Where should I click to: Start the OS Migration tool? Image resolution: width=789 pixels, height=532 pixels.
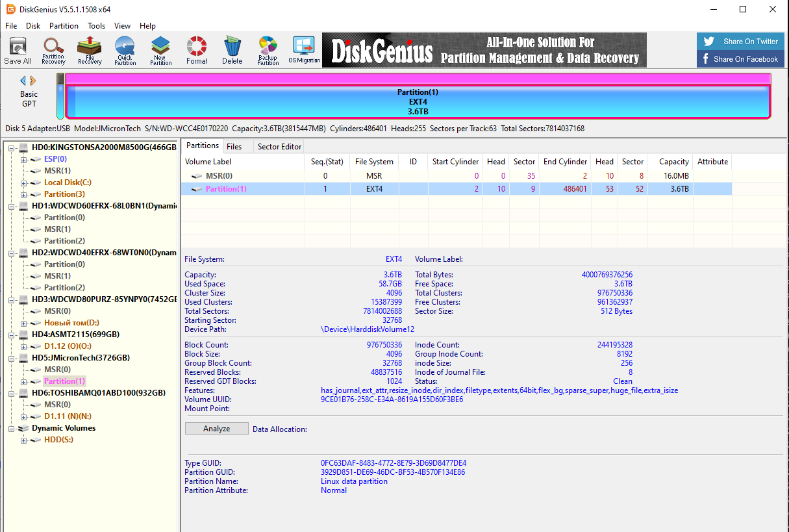point(304,50)
